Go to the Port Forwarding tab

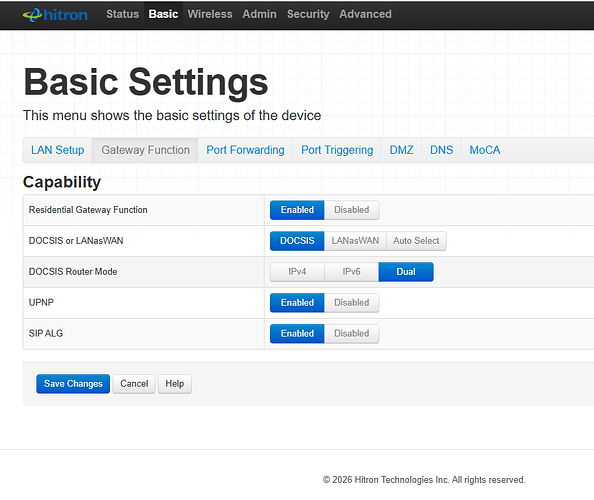(245, 150)
